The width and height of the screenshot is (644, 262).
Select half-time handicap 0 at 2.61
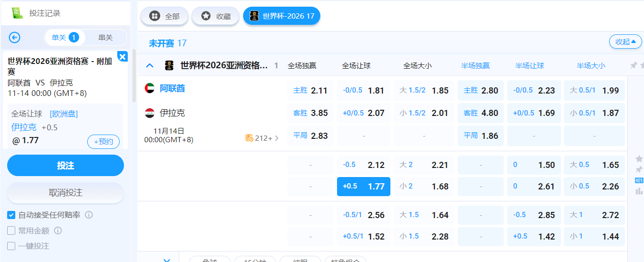pyautogui.click(x=534, y=186)
